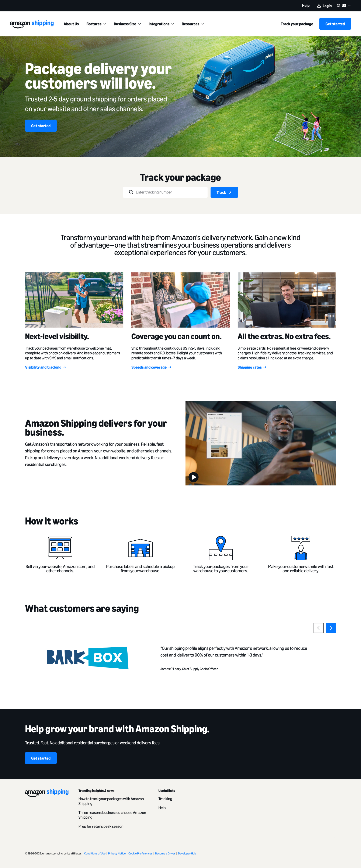361x868 pixels.
Task: Open Track your package in navigation
Action: click(x=296, y=24)
